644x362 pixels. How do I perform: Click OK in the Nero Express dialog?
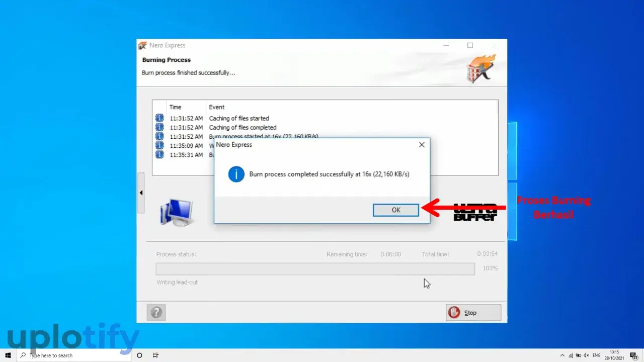point(395,210)
